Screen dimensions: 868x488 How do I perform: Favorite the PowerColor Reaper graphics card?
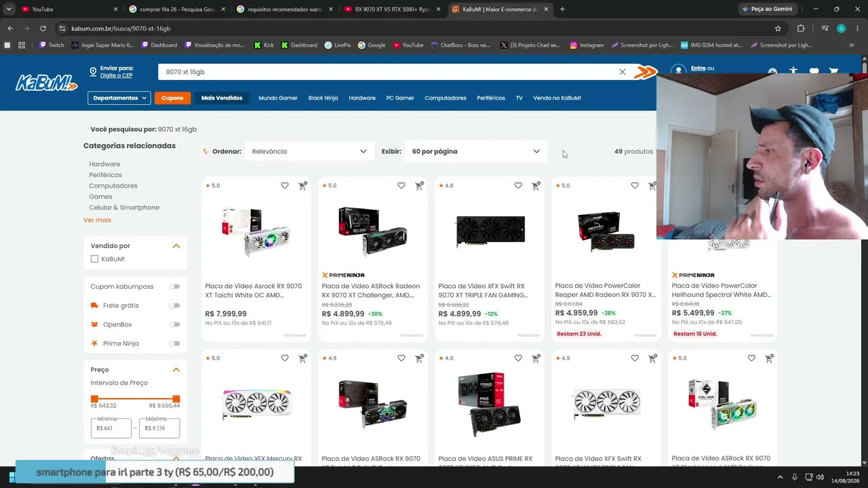click(x=635, y=186)
